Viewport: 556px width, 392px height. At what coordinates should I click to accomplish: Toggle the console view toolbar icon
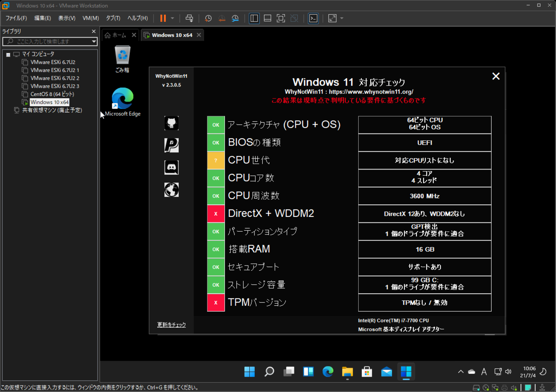tap(313, 18)
